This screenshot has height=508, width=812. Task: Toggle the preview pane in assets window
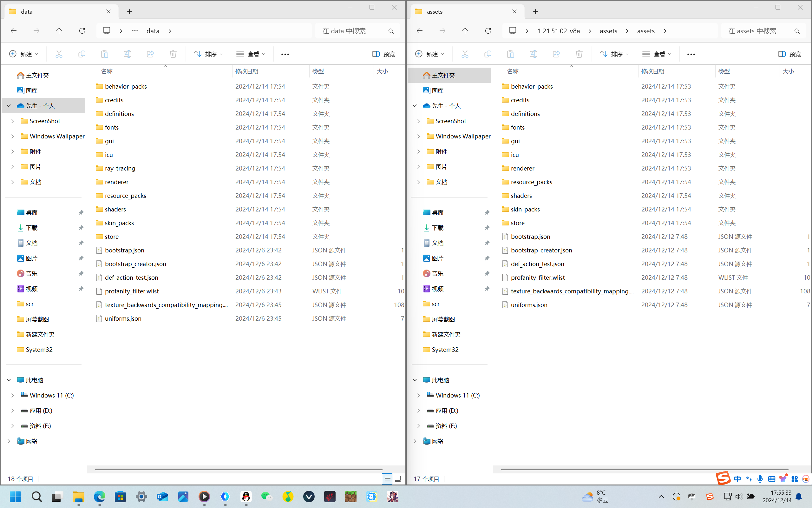[789, 54]
